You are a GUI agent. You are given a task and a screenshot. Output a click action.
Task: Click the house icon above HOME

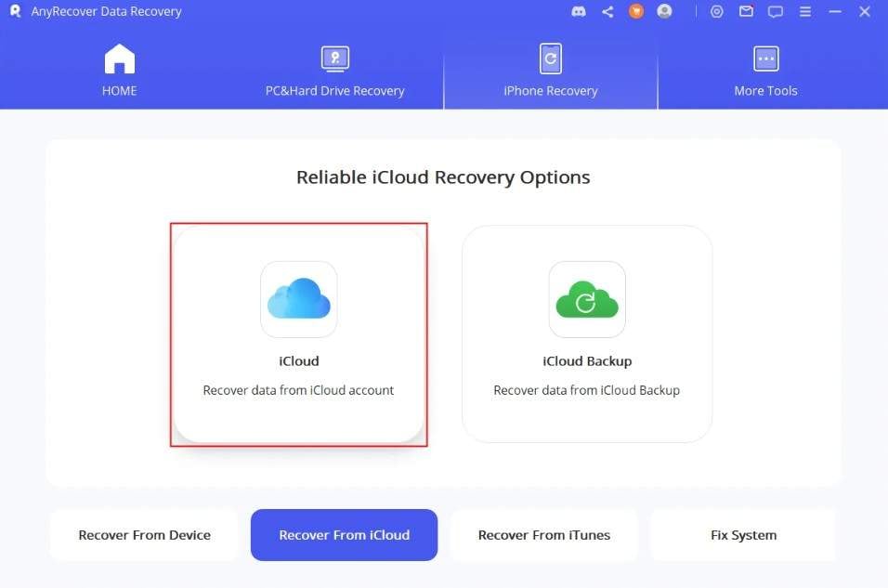(120, 59)
